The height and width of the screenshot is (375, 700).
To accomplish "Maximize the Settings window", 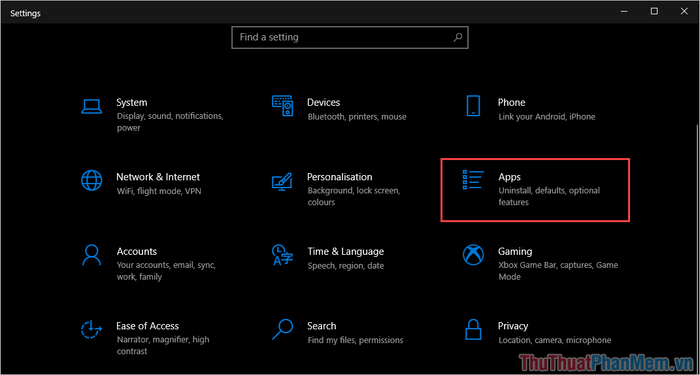I will [654, 12].
